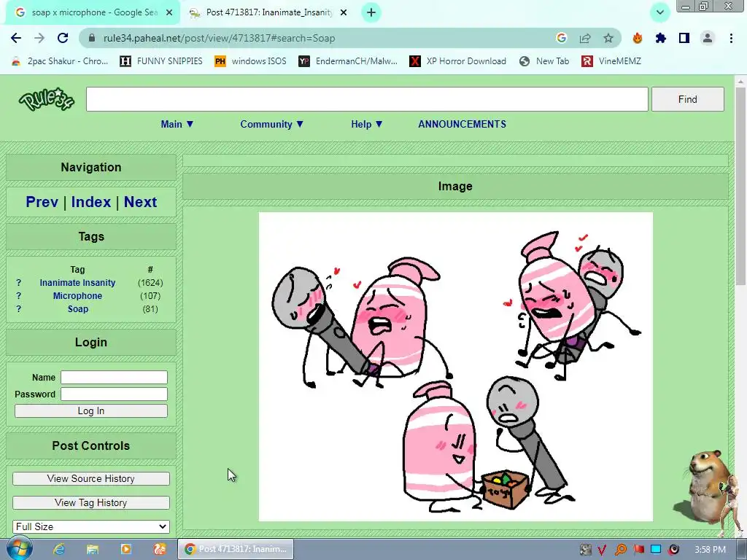The height and width of the screenshot is (560, 747).
Task: Bookmark this tab with the star icon
Action: pyautogui.click(x=608, y=38)
